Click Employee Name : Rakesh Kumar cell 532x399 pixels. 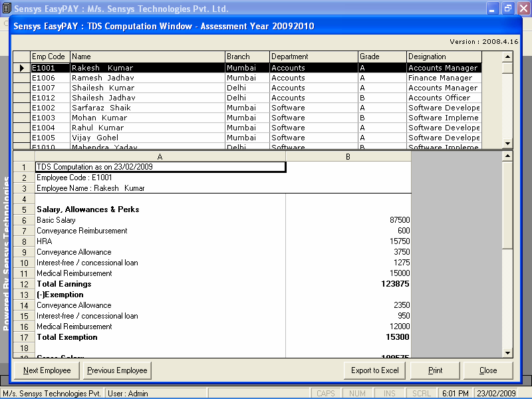(160, 188)
